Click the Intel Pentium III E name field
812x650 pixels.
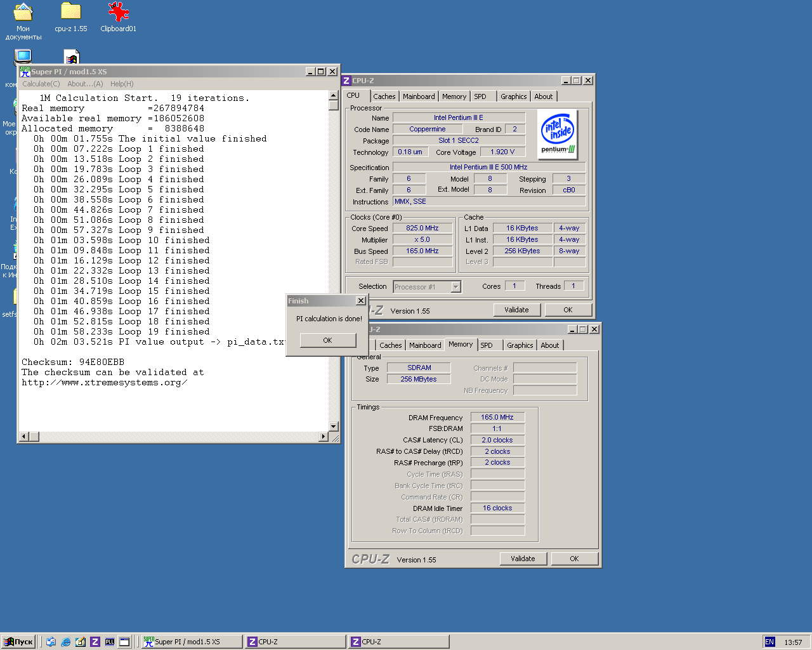pos(459,117)
